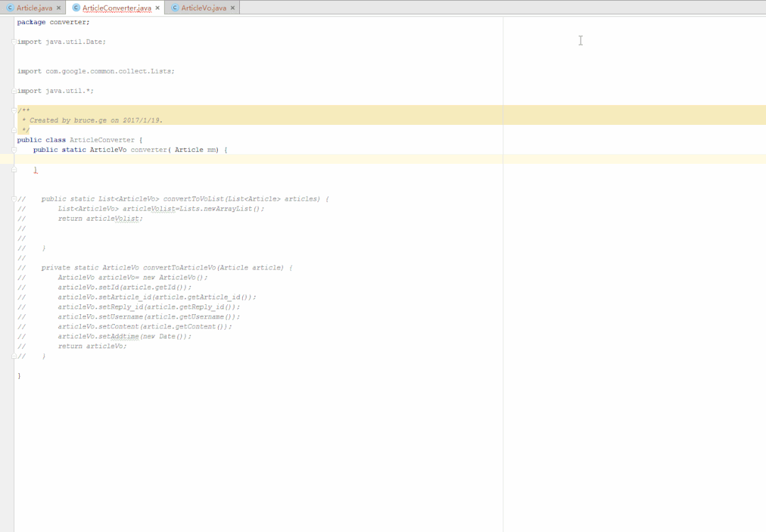Open the ArticleVo.java tab

tap(204, 8)
